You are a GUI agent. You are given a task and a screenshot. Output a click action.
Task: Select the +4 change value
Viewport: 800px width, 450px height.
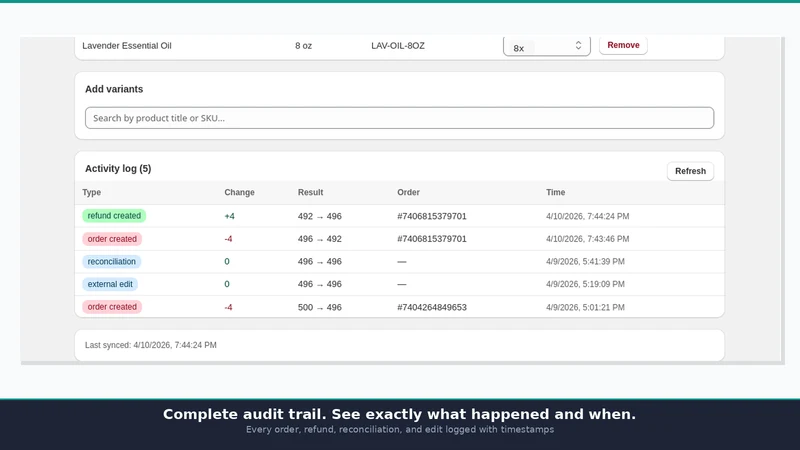(x=230, y=216)
